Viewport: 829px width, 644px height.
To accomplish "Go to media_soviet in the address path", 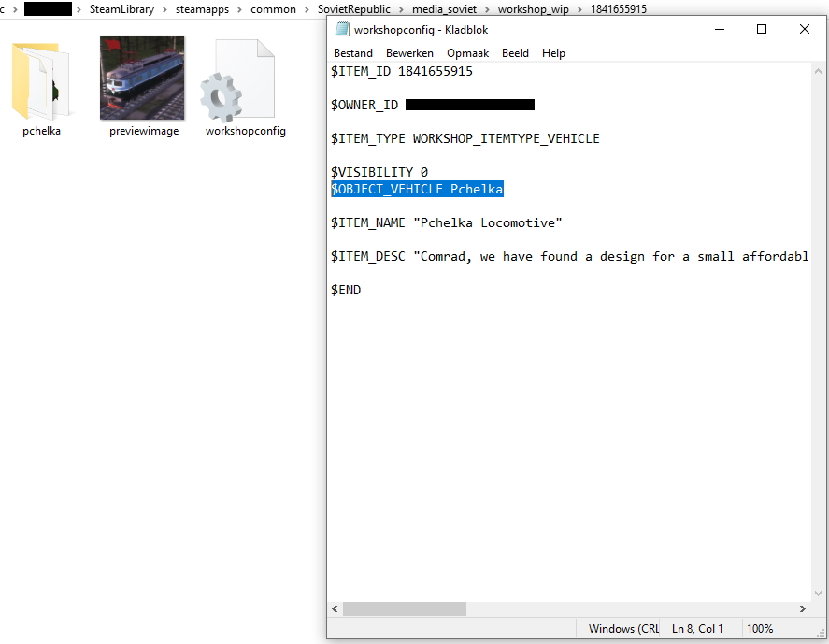I will (444, 9).
